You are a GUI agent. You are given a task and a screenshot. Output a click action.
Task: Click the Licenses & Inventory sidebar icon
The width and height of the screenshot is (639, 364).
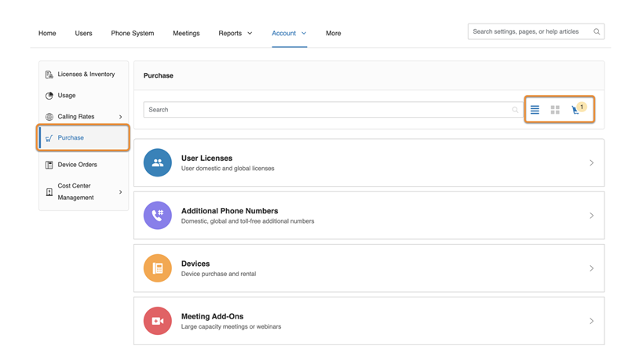49,75
